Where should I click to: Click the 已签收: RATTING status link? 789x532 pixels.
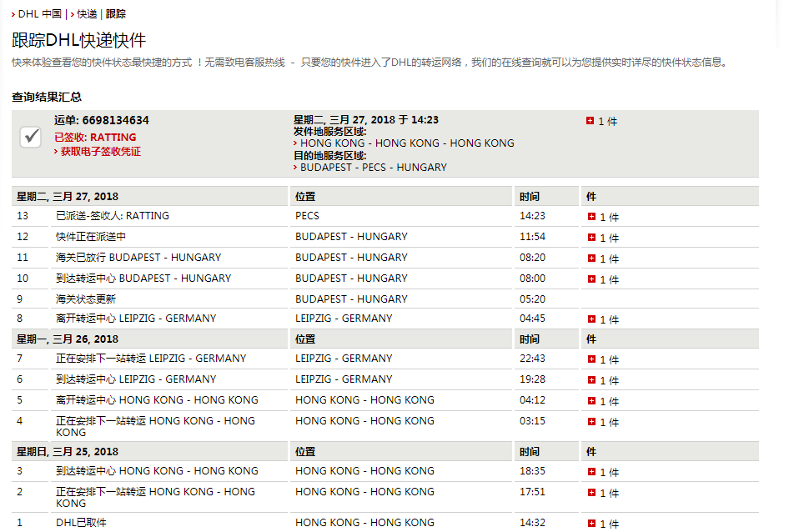[95, 137]
